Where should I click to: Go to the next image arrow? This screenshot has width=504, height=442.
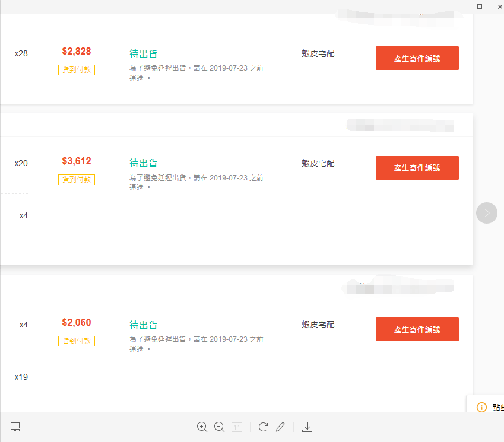pyautogui.click(x=487, y=212)
